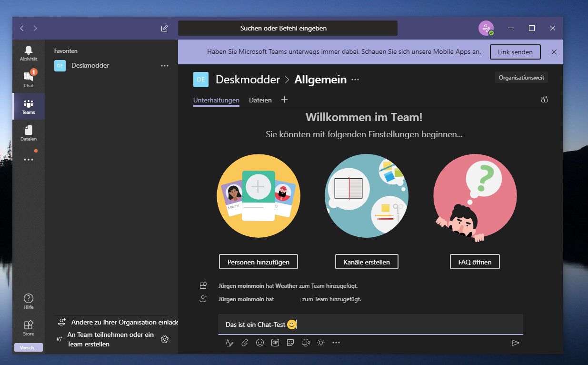Image resolution: width=588 pixels, height=365 pixels.
Task: Click the FAQ question mark illustration
Action: (x=475, y=198)
